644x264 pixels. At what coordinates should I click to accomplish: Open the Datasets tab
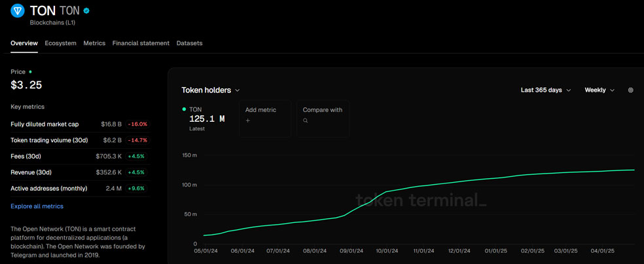[x=189, y=43]
